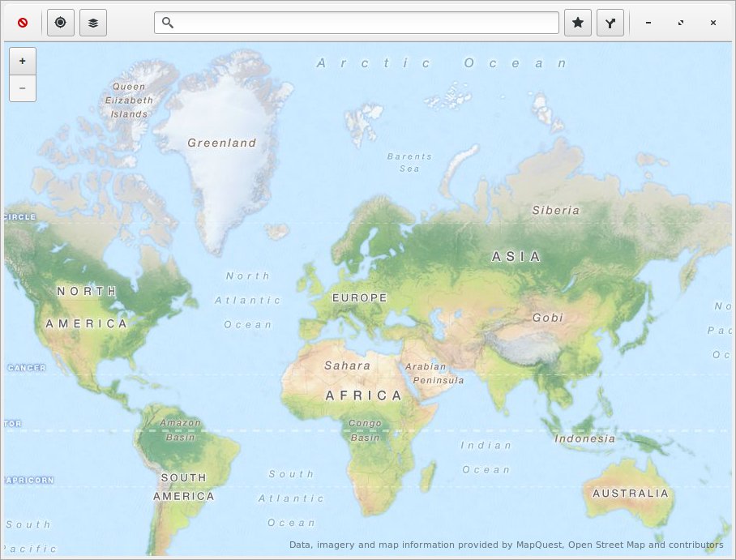Screen dimensions: 736x560
Task: Click the AFRICA continent label
Action: coord(364,395)
